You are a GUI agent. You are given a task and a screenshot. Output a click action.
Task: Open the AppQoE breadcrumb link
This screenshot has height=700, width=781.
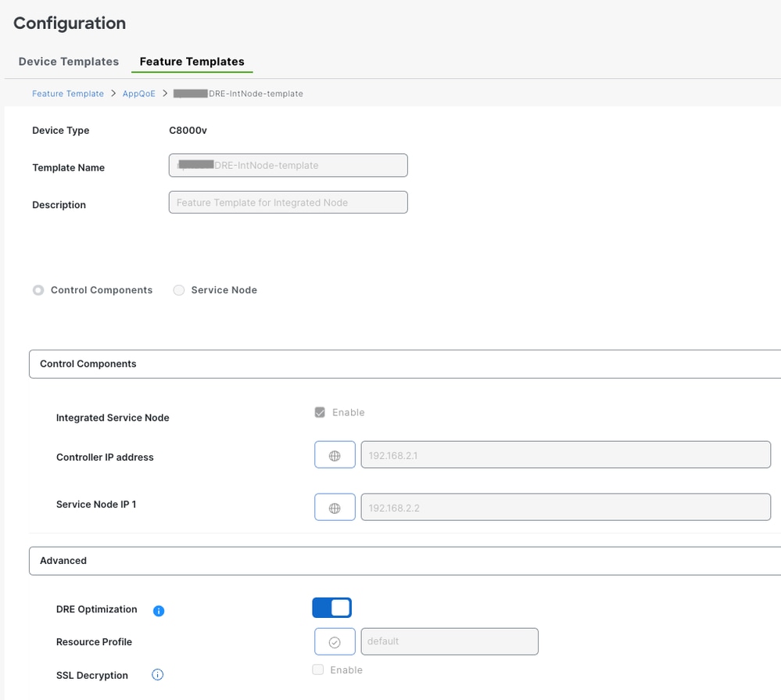coord(139,94)
